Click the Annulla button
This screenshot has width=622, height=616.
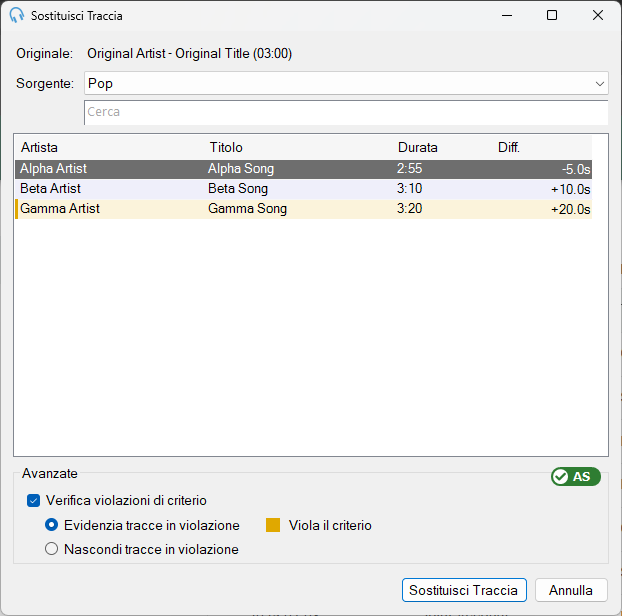click(571, 590)
